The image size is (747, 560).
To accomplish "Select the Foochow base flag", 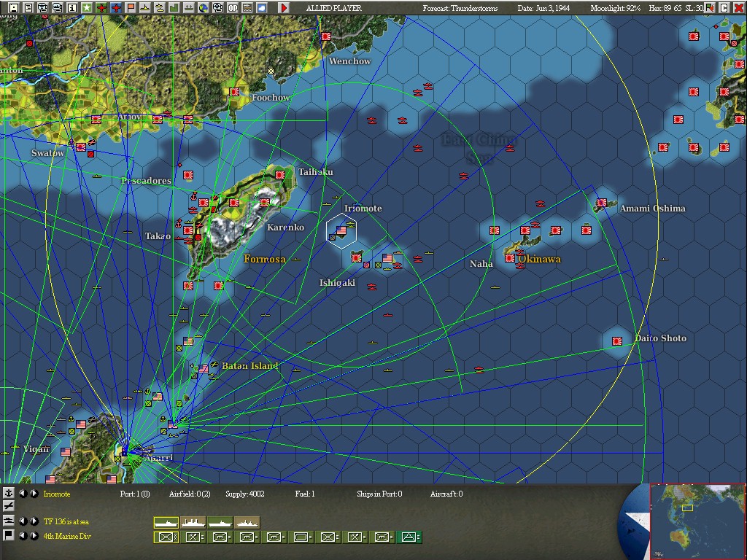I will point(234,91).
